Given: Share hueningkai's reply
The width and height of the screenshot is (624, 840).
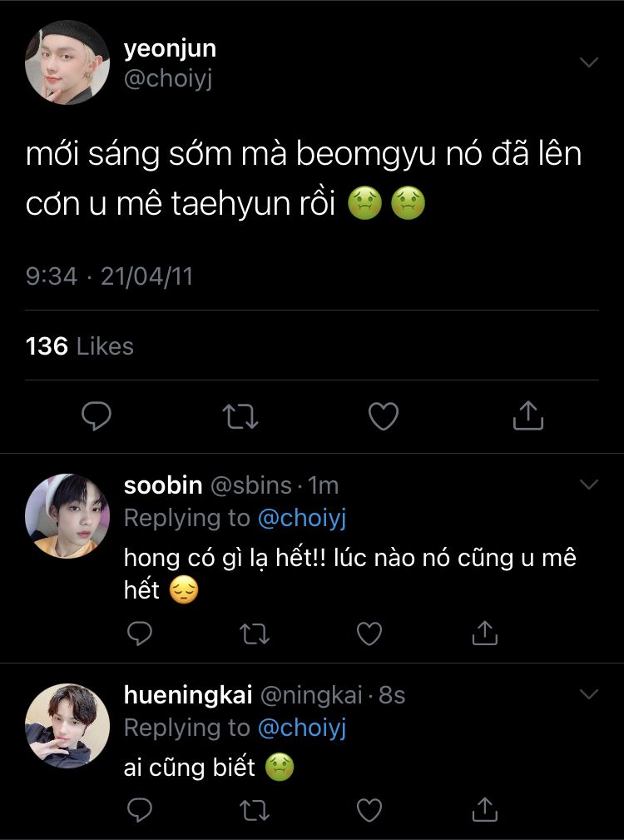Looking at the screenshot, I should (484, 808).
